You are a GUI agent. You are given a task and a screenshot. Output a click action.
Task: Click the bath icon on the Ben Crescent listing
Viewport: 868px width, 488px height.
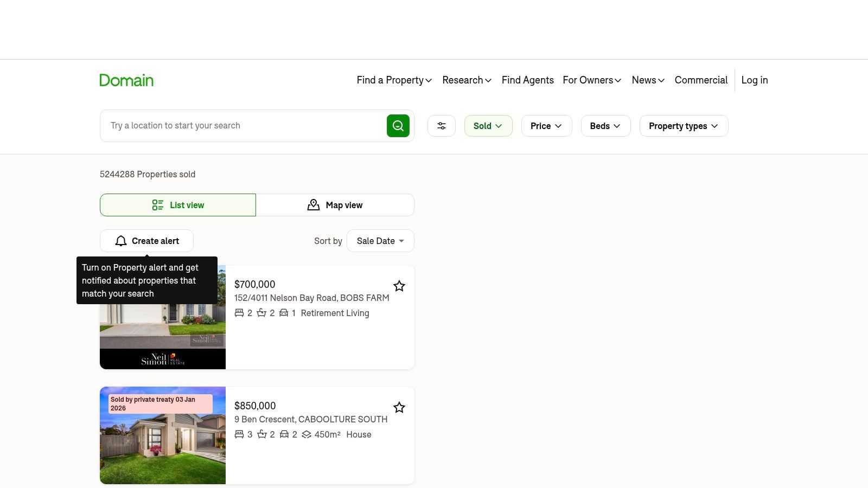click(261, 434)
